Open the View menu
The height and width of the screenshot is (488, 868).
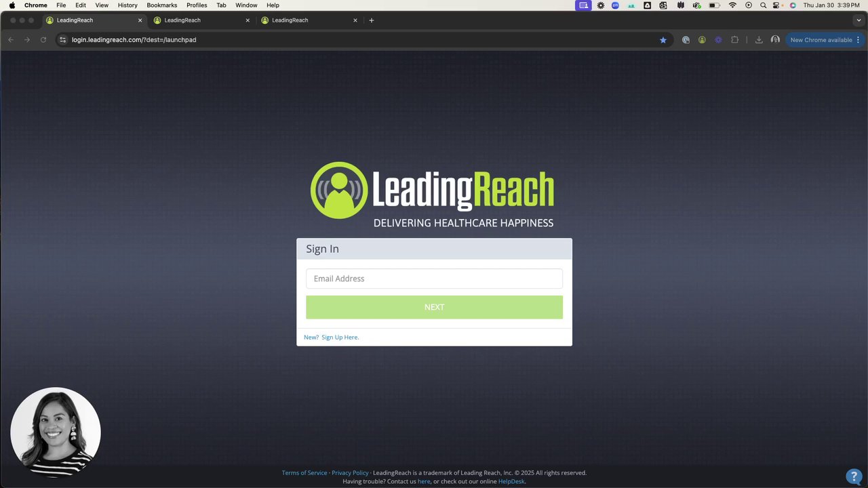pos(102,5)
